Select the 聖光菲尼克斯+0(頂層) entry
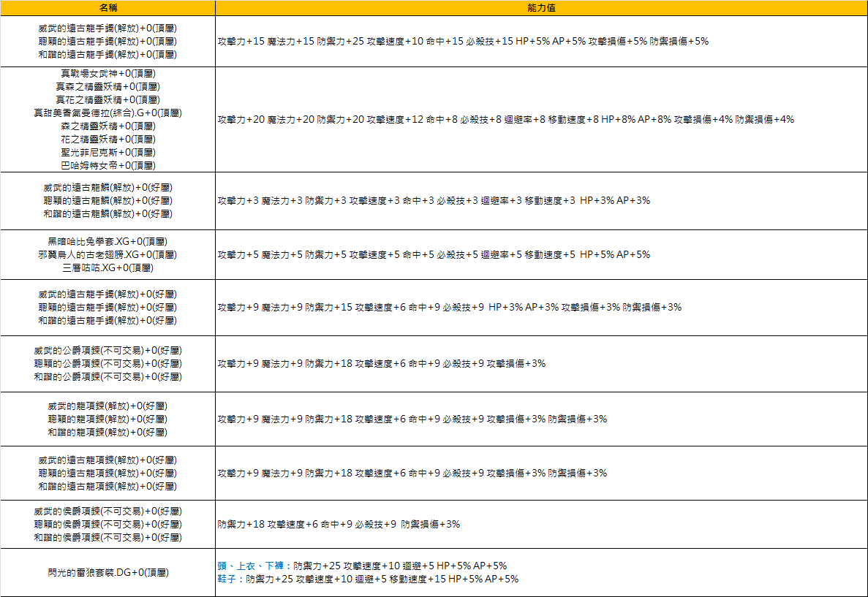This screenshot has height=597, width=868. click(x=108, y=153)
